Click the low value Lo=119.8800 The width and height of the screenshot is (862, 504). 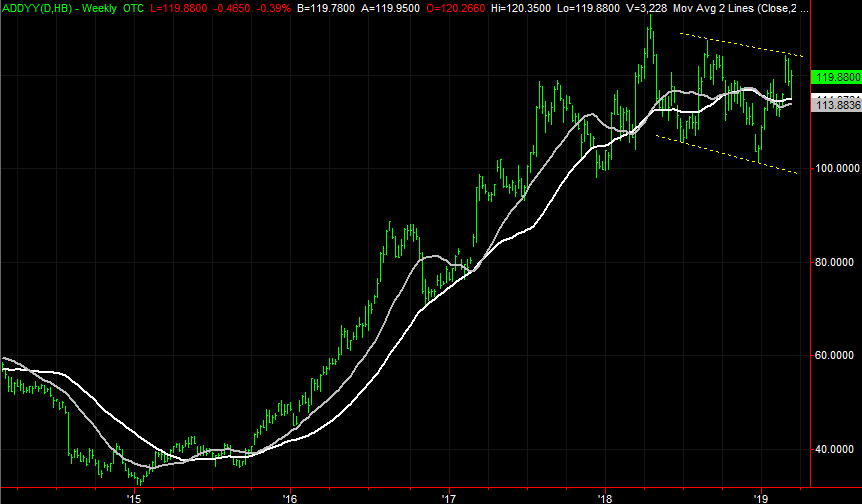coord(588,8)
